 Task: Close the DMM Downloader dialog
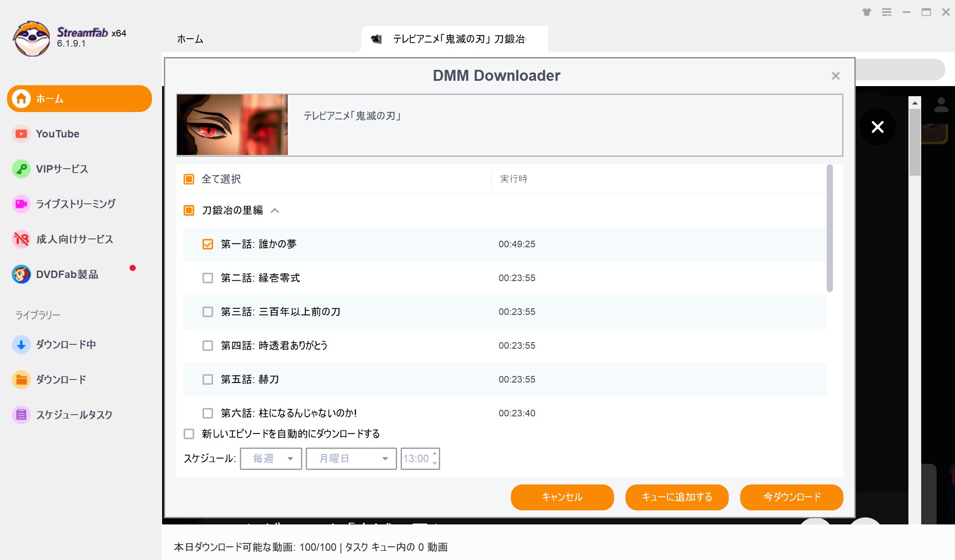click(836, 76)
